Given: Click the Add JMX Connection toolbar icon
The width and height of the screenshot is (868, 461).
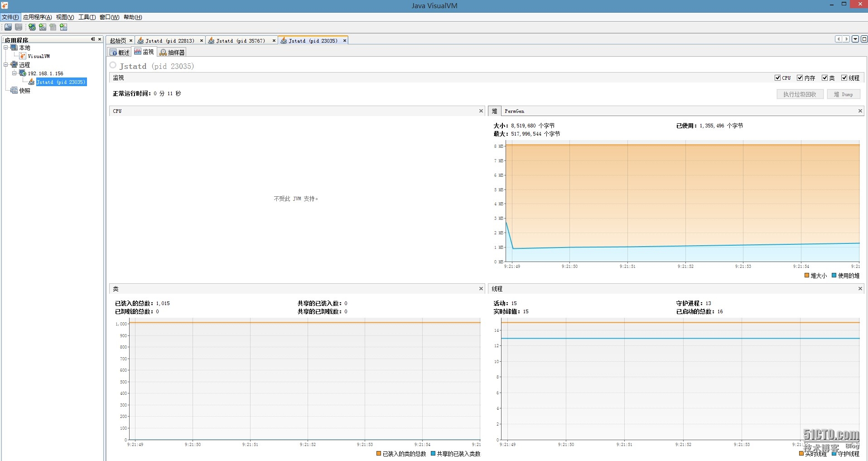Looking at the screenshot, I should click(x=43, y=27).
